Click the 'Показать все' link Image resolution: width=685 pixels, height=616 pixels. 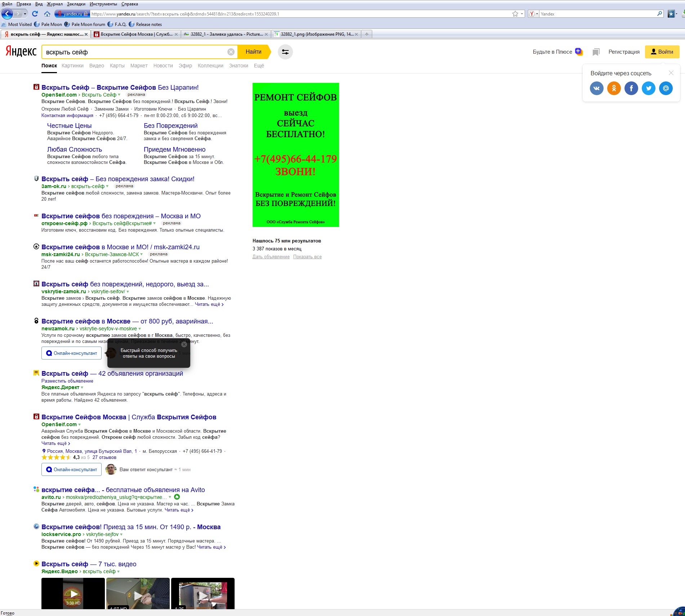tap(307, 257)
